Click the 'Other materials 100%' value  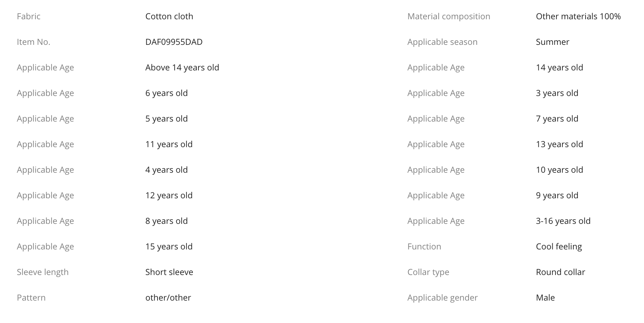(578, 16)
